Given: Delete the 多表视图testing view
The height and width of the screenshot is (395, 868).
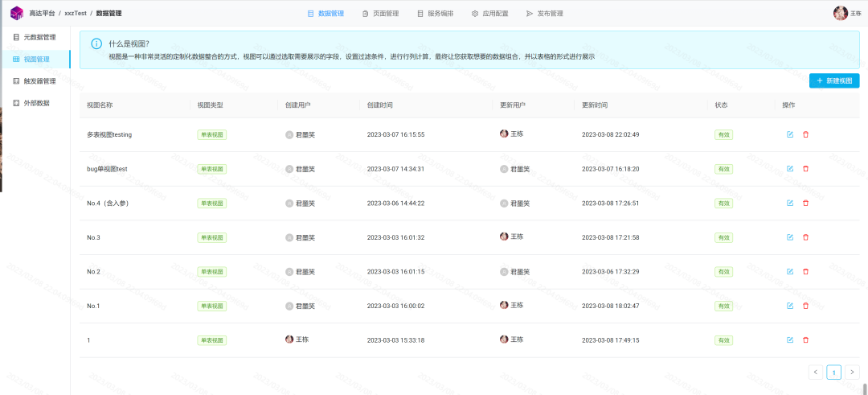Looking at the screenshot, I should 805,134.
